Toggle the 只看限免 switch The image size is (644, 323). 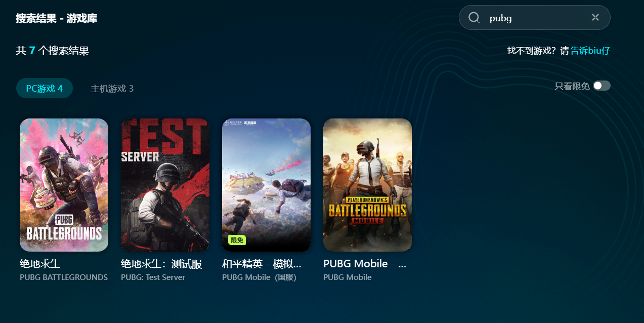(x=602, y=86)
